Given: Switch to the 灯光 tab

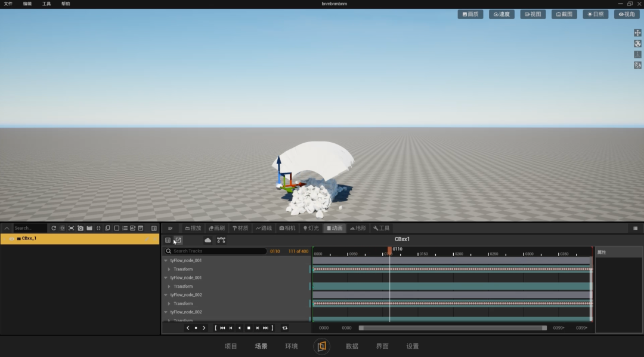Looking at the screenshot, I should 311,228.
